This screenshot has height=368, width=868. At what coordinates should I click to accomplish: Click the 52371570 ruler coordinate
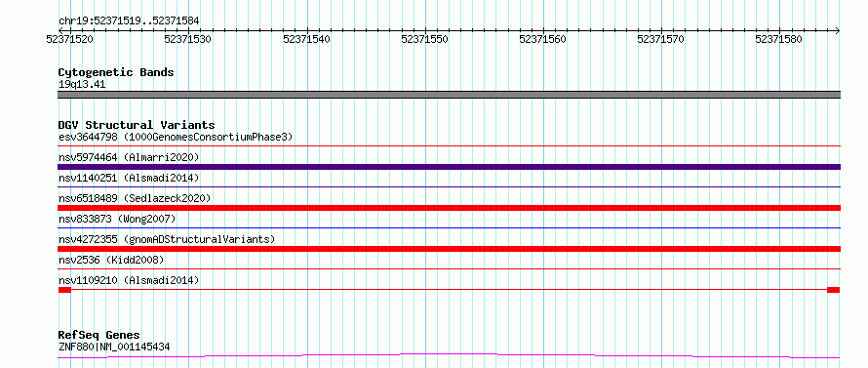pos(661,40)
